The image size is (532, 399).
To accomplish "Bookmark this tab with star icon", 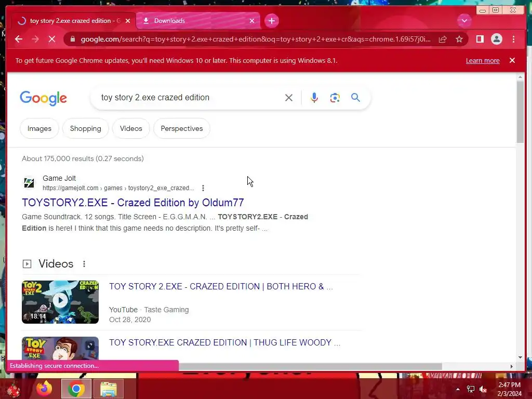I will [459, 39].
